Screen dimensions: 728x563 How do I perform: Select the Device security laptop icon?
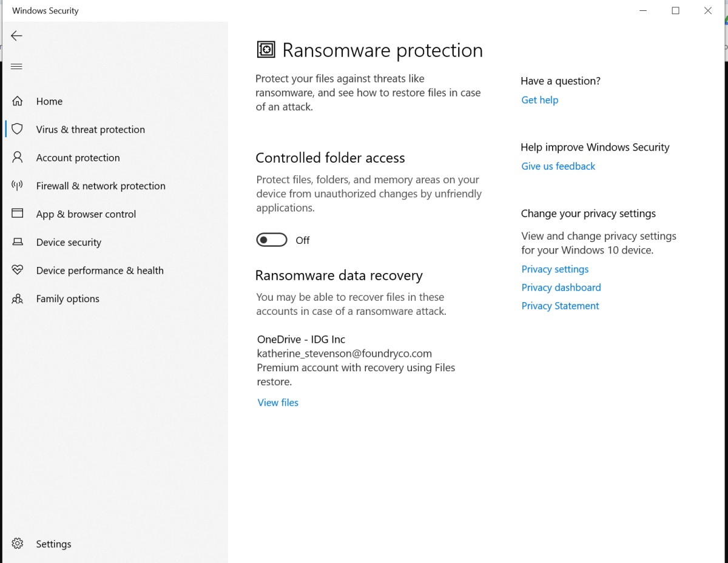point(18,242)
